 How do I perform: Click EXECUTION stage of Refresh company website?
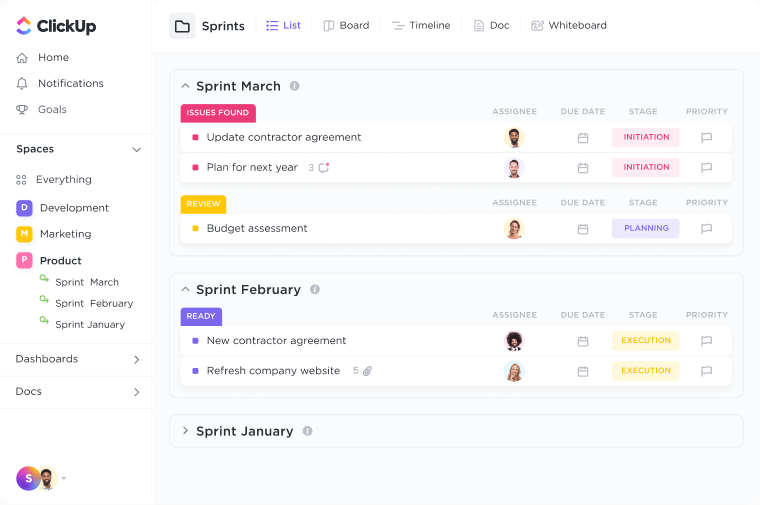click(646, 371)
